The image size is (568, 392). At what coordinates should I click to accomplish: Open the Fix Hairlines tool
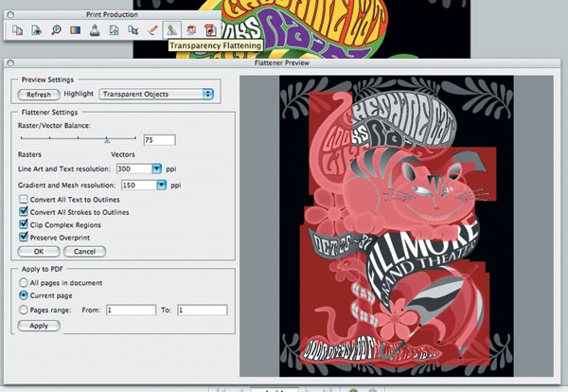(x=152, y=30)
